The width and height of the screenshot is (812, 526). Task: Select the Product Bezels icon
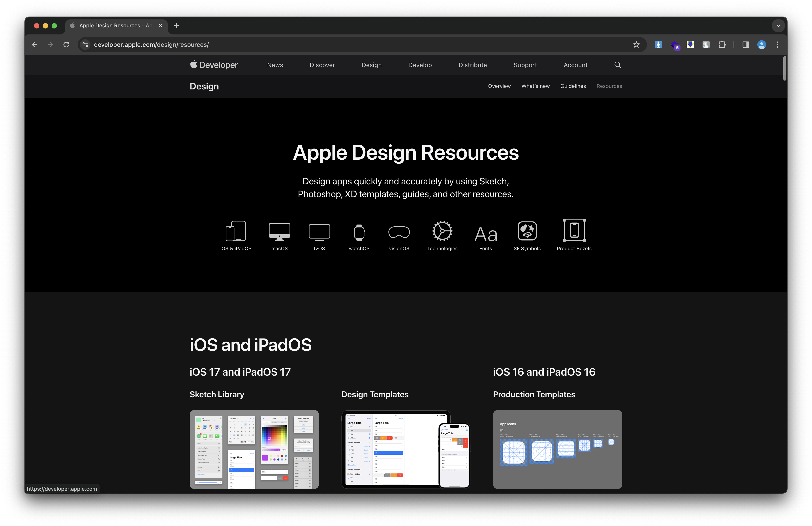[x=574, y=230]
